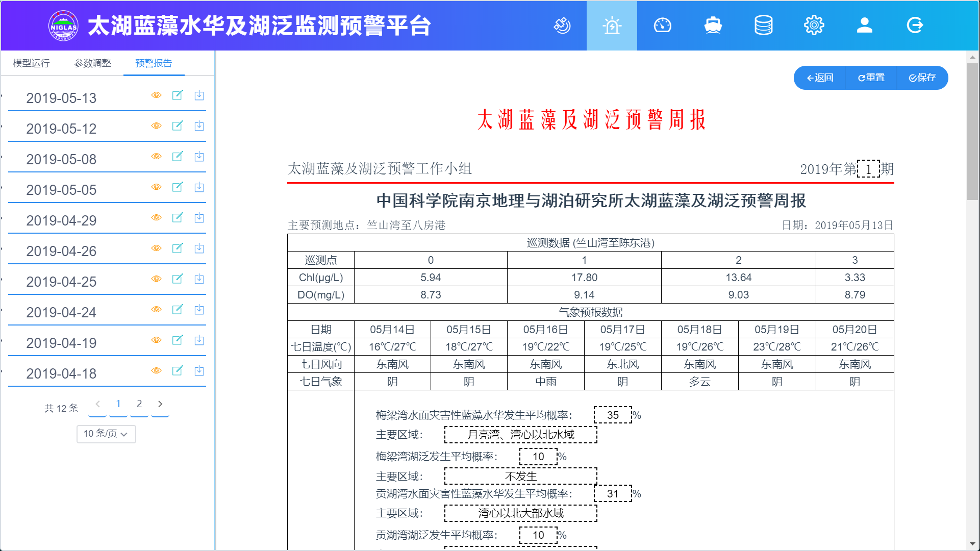
Task: View the 2019-04-26 report via eye icon
Action: tap(156, 248)
